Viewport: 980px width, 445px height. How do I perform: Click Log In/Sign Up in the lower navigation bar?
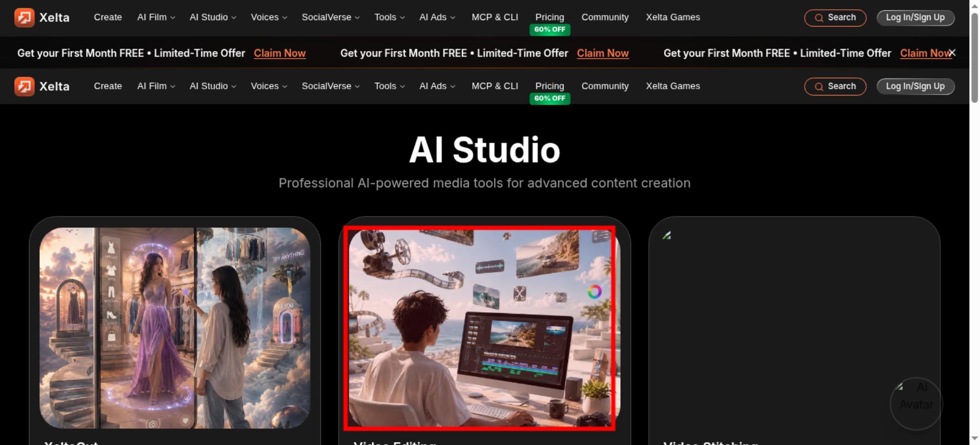915,86
